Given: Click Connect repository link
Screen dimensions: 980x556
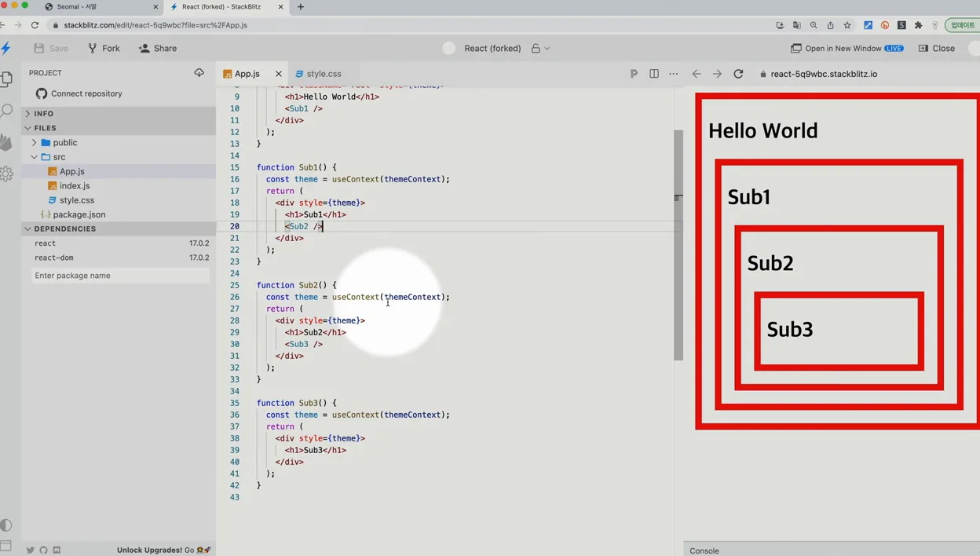Looking at the screenshot, I should [x=79, y=93].
